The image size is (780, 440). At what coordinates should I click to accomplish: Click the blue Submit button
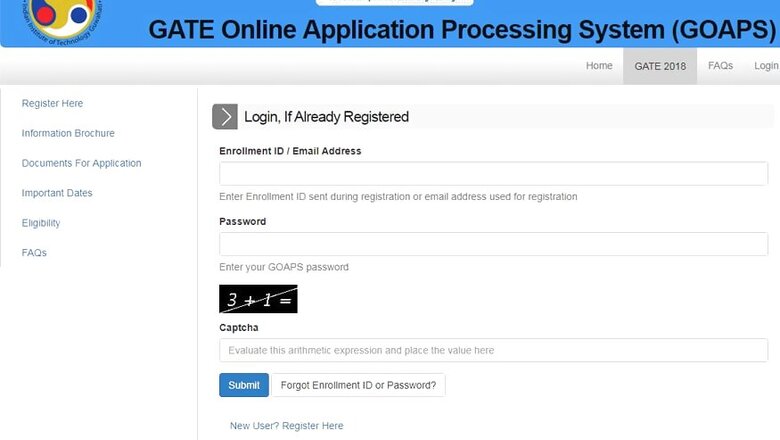point(244,385)
